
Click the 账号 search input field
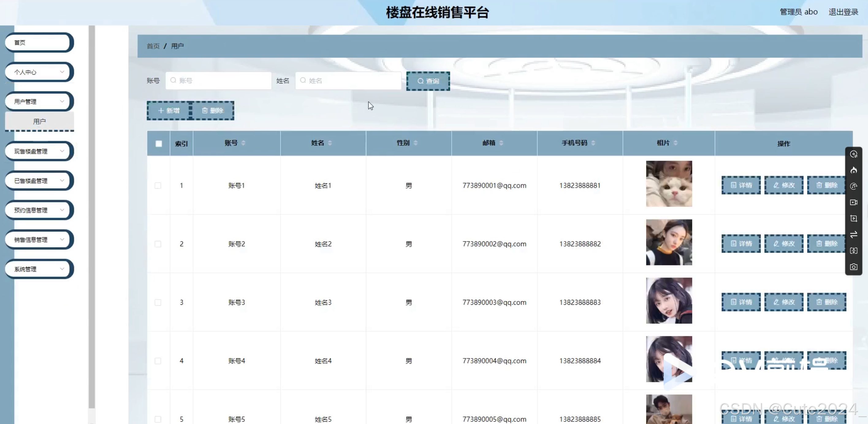tap(223, 81)
